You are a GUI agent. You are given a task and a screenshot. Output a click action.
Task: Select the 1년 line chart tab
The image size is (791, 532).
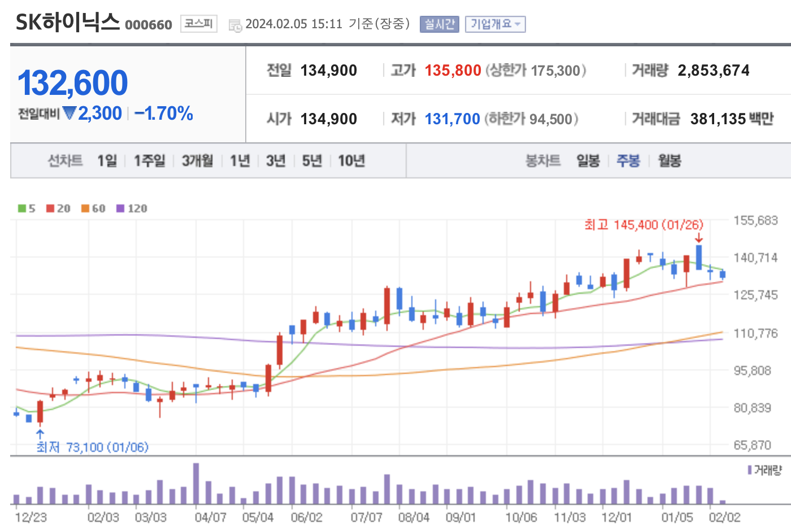[x=240, y=161]
